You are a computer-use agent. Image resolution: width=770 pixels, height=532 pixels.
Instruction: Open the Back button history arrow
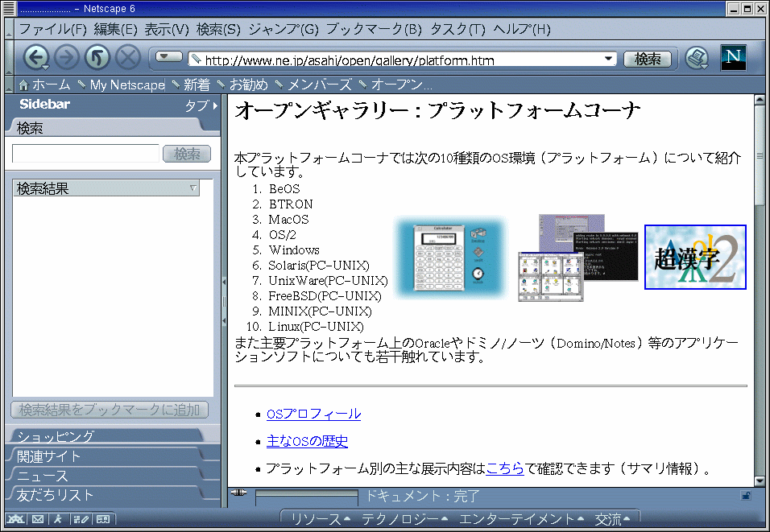(x=45, y=67)
